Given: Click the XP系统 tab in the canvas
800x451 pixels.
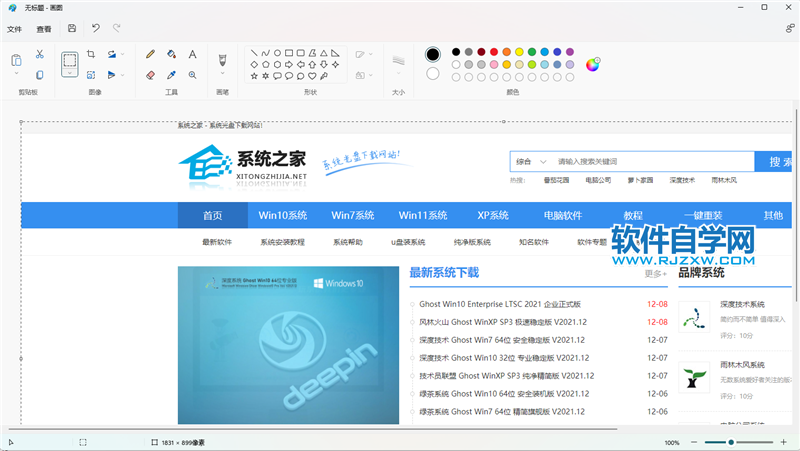Looking at the screenshot, I should [x=493, y=215].
